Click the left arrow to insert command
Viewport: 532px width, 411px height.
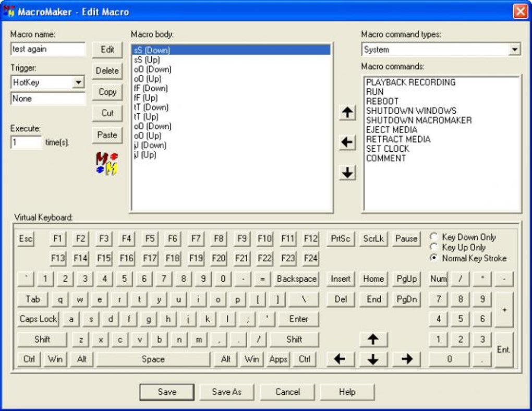[347, 142]
